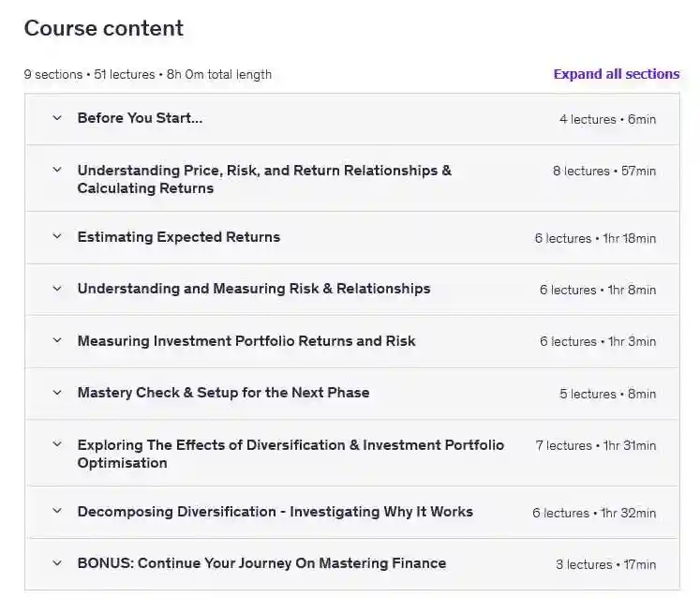The height and width of the screenshot is (598, 700).
Task: Open Understanding and Measuring Risk & Relationships
Action: (x=253, y=289)
